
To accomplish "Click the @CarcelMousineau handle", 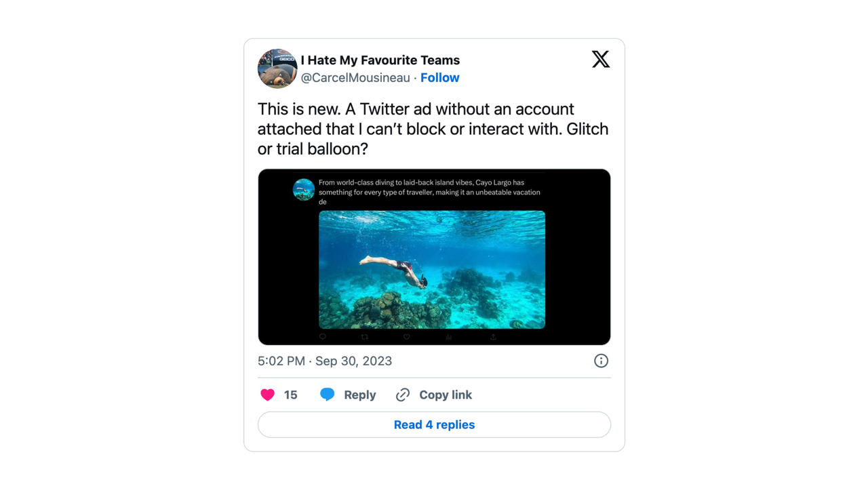I will tap(355, 78).
